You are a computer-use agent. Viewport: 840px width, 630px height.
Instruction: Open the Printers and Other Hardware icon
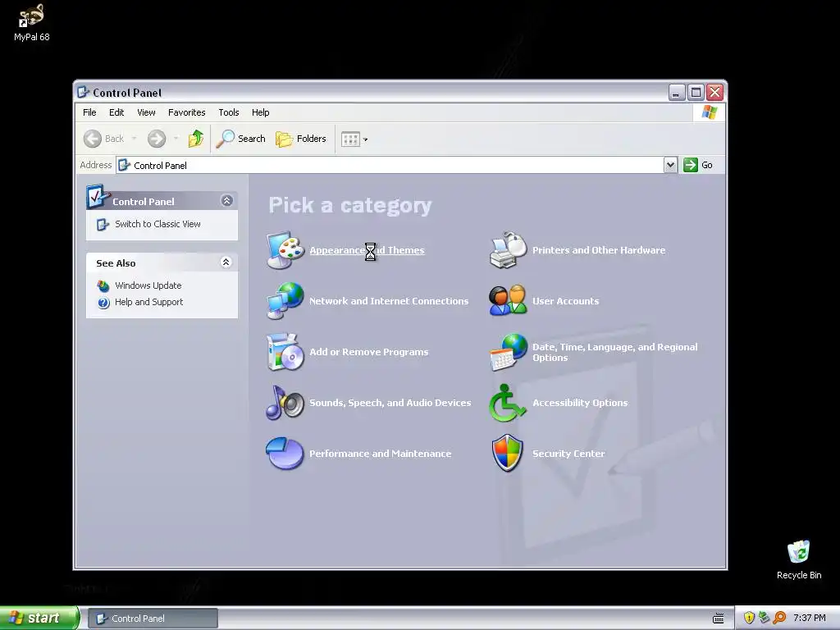[x=508, y=250]
